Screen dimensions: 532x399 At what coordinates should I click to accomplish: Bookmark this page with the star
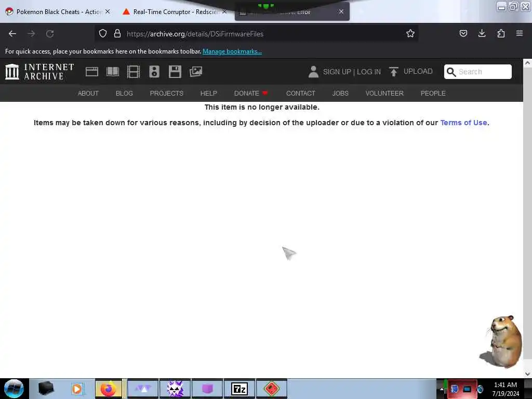tap(410, 33)
